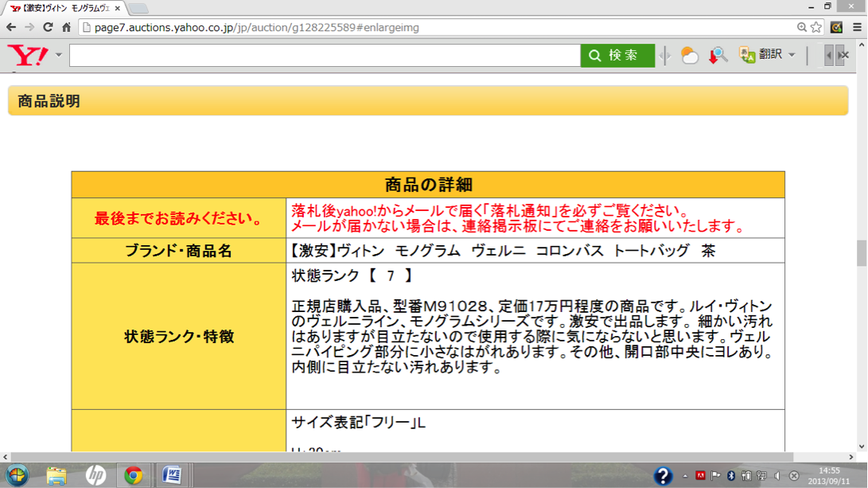Screen dimensions: 868x488
Task: Open the blue help question-mark icon
Action: click(663, 476)
